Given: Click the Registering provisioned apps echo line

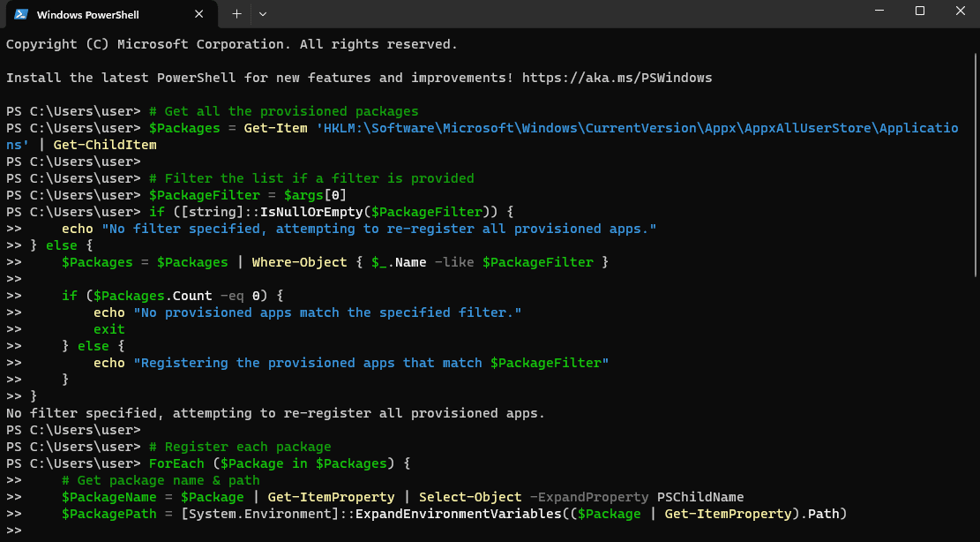Looking at the screenshot, I should pos(353,362).
